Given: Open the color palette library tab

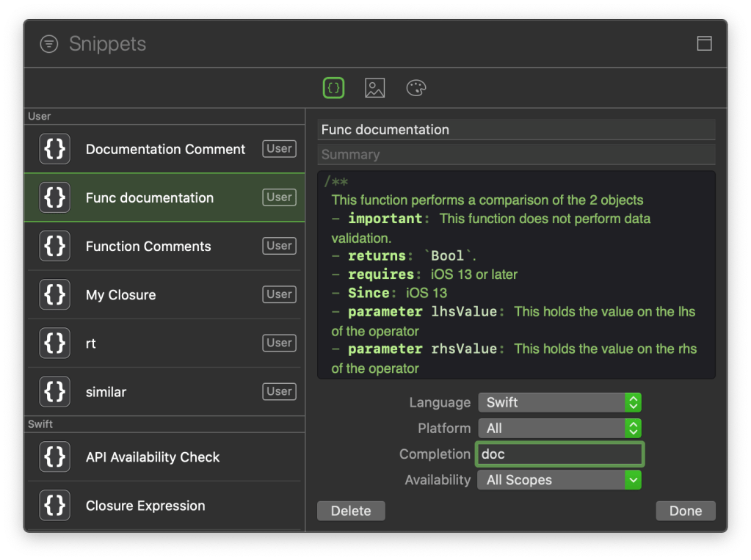Looking at the screenshot, I should (x=416, y=88).
